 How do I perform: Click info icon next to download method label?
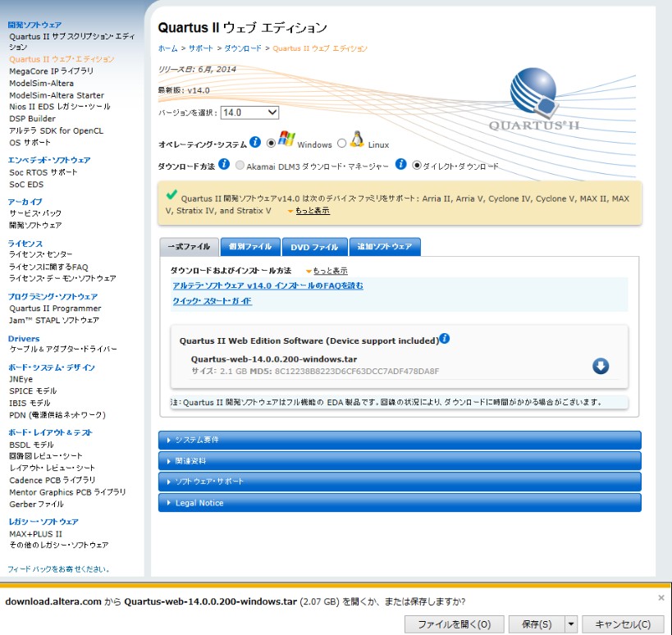(224, 164)
